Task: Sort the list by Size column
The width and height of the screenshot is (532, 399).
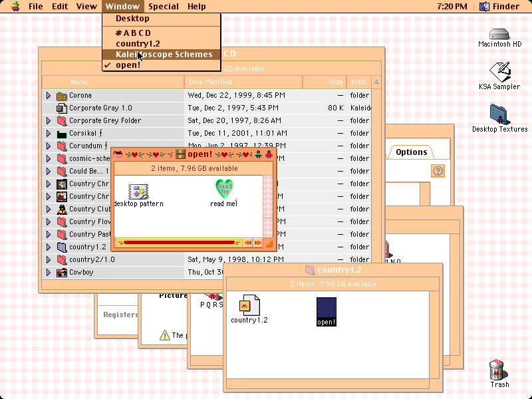Action: click(x=325, y=82)
